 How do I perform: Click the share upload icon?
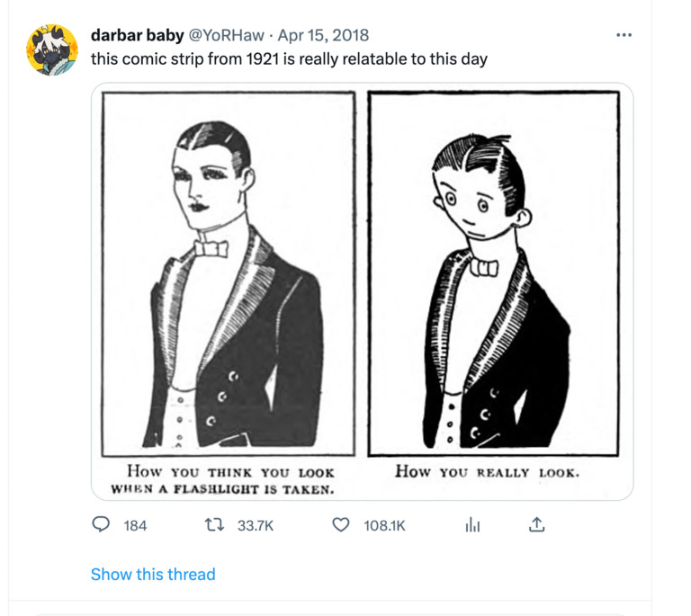(x=536, y=524)
